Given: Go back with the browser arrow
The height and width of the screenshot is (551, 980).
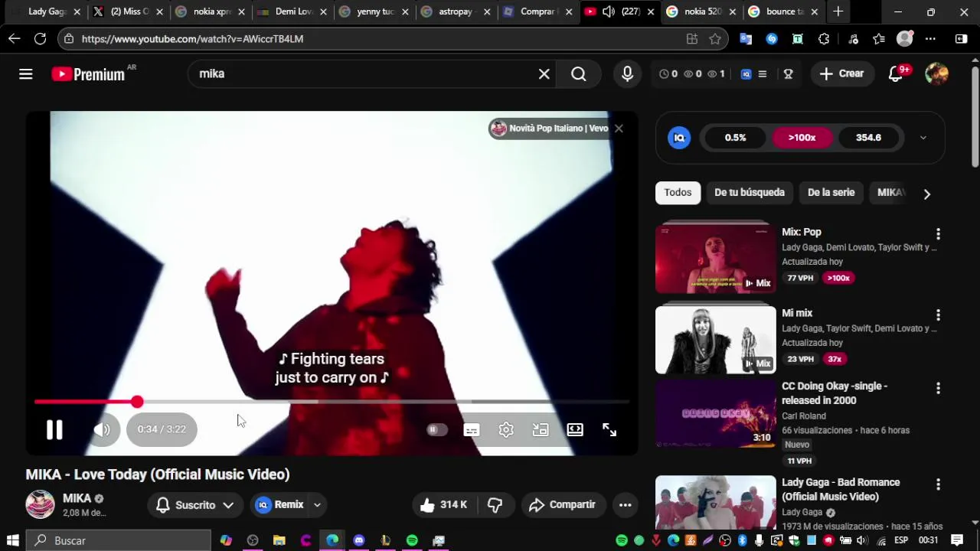Looking at the screenshot, I should click(x=15, y=39).
